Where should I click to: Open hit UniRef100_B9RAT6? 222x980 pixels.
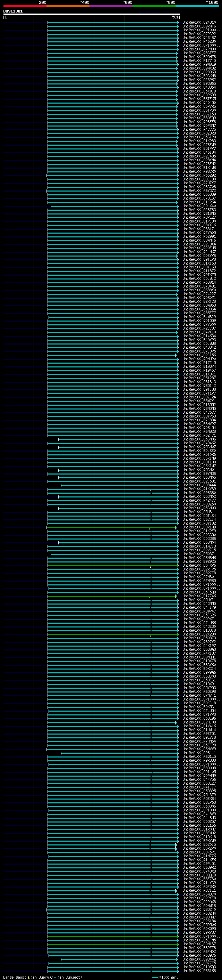199,26
